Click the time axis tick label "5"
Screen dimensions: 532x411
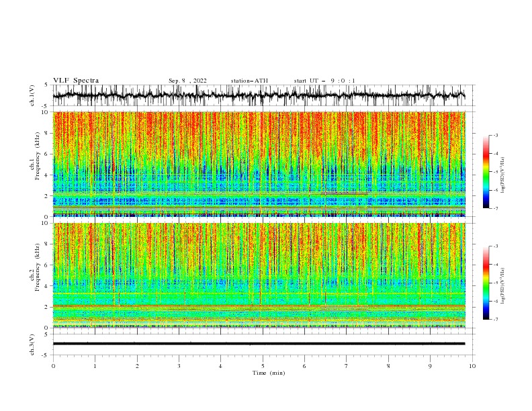[x=263, y=366]
